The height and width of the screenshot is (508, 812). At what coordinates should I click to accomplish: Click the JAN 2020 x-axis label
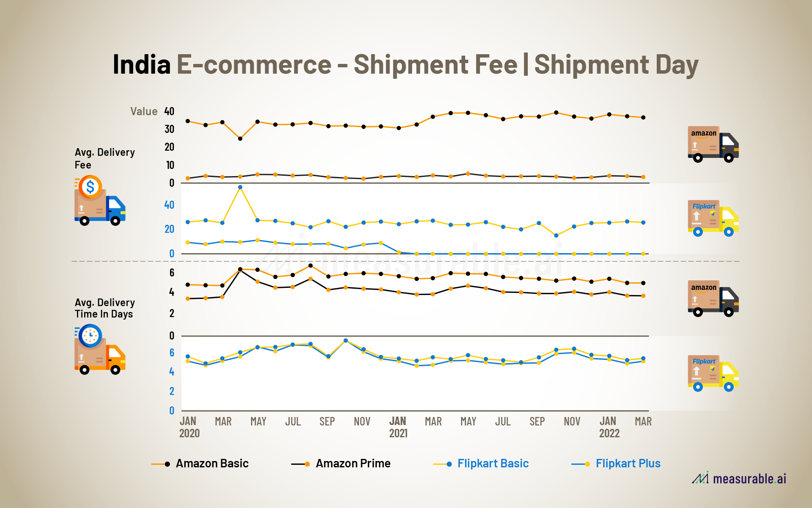pyautogui.click(x=189, y=427)
